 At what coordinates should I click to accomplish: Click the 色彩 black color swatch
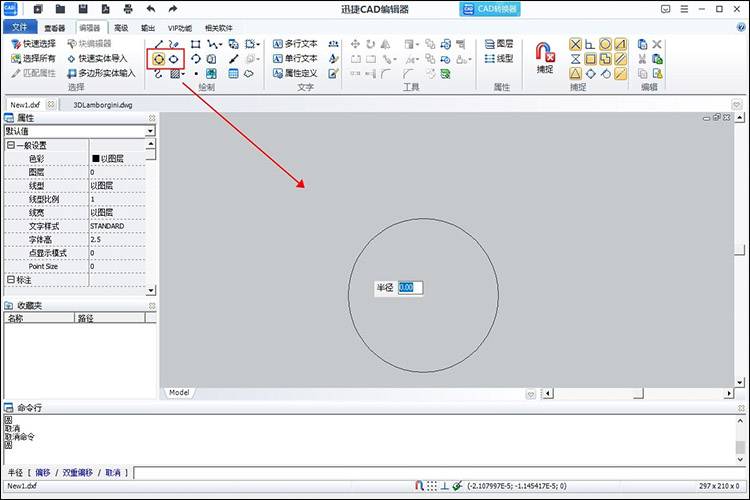pyautogui.click(x=95, y=158)
